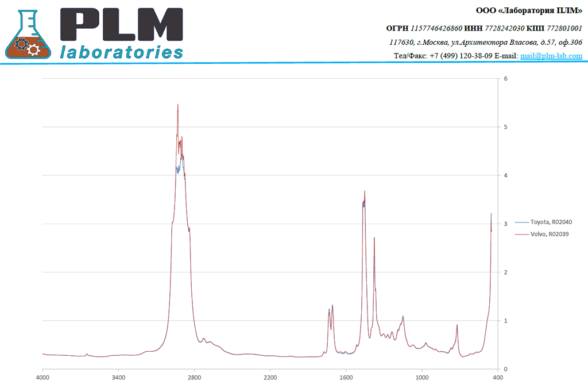Click the red Volvo legend line marker
Screen dimensions: 588x388
522,235
